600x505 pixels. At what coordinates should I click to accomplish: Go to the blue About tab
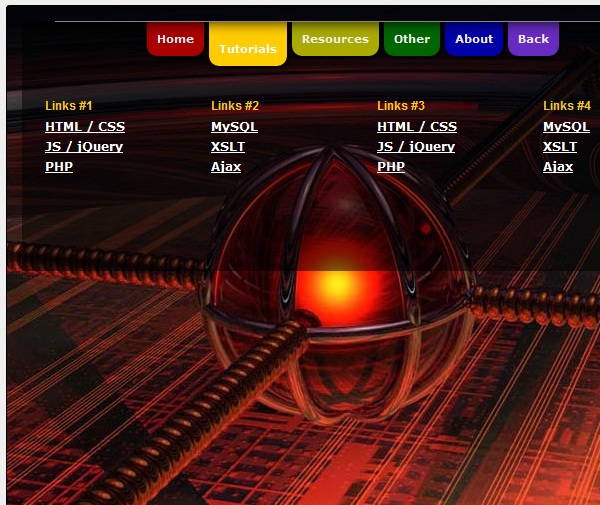tap(474, 39)
